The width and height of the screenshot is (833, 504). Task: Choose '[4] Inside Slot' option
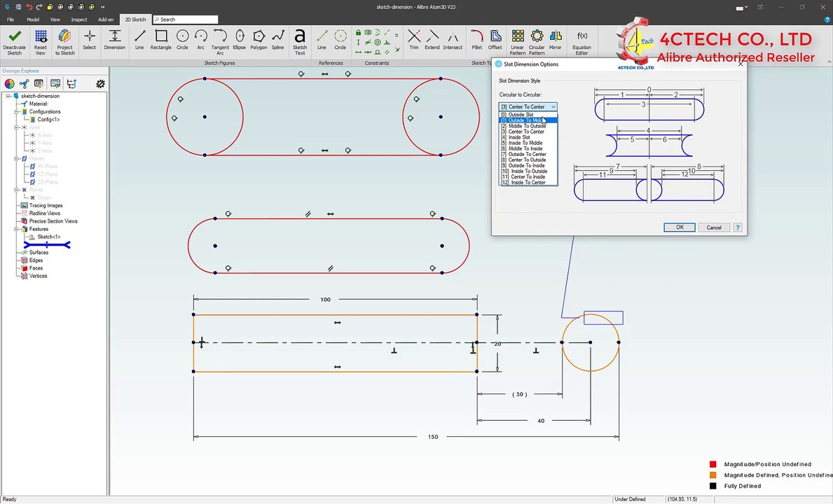pyautogui.click(x=528, y=137)
